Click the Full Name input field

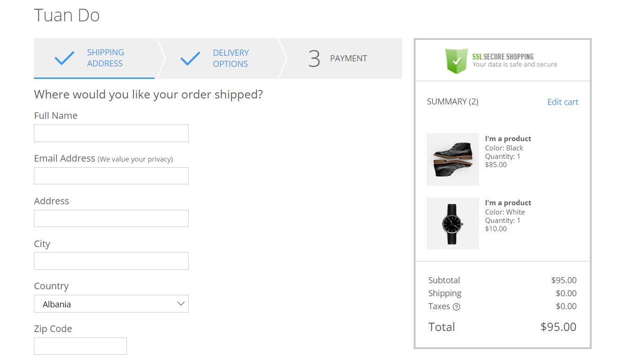click(111, 133)
